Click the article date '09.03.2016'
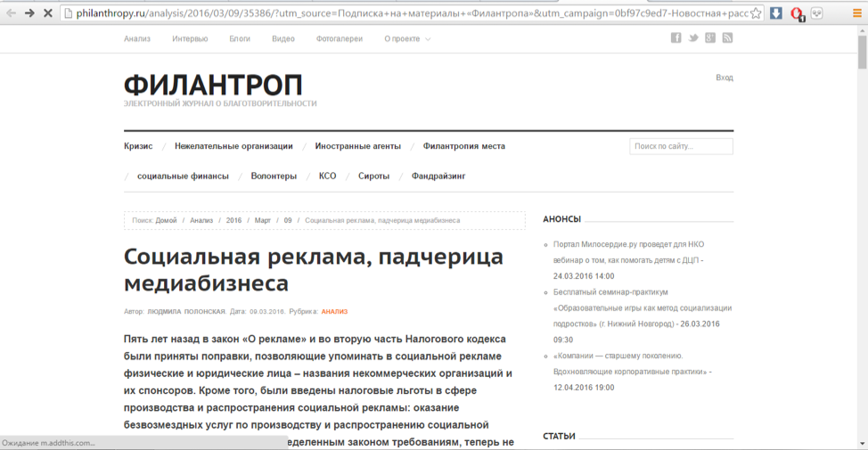Viewport: 868px width, 450px height. coord(266,312)
